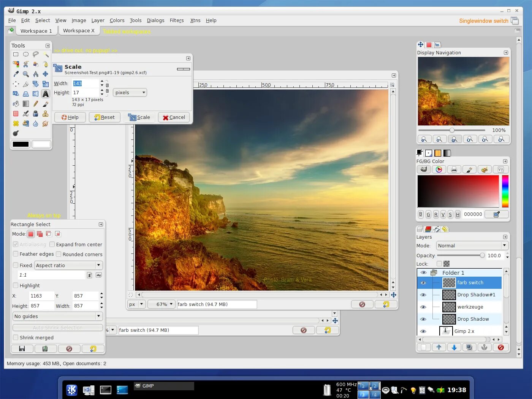Choose the Blend gradient tool
This screenshot has height=399, width=532.
26,104
